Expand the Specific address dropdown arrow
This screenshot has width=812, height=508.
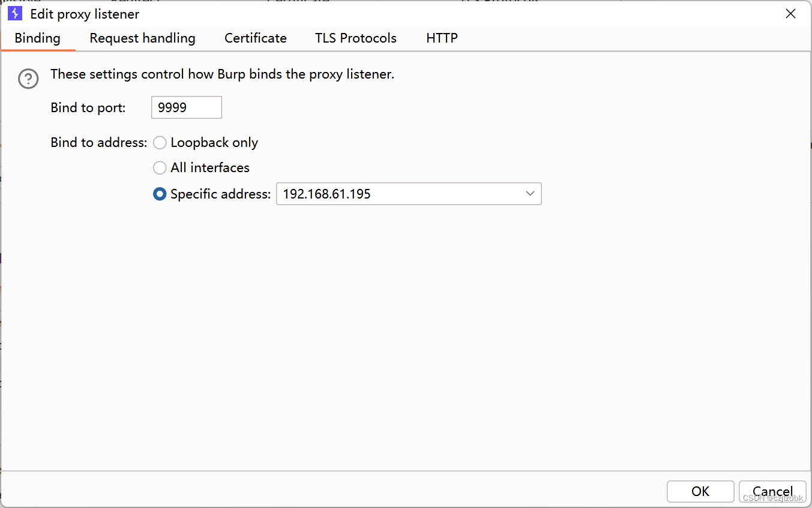[530, 194]
